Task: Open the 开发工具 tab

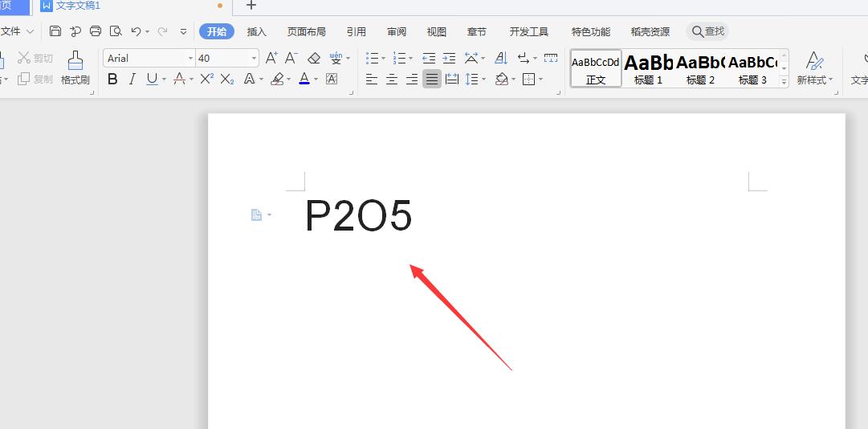Action: click(528, 31)
